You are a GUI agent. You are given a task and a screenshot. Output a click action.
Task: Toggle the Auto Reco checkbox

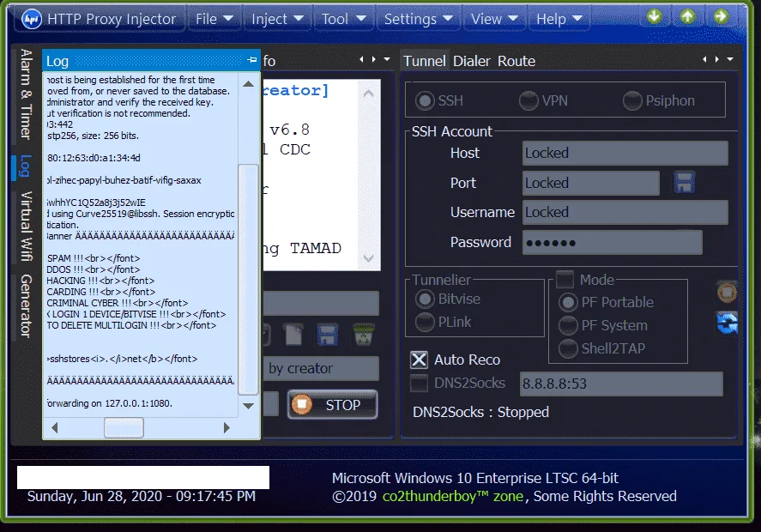click(x=419, y=360)
